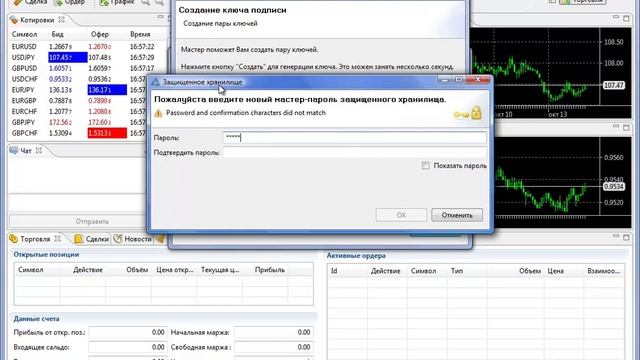The width and height of the screenshot is (640, 360).
Task: Sort quotes by the Бид column header
Action: (58, 34)
